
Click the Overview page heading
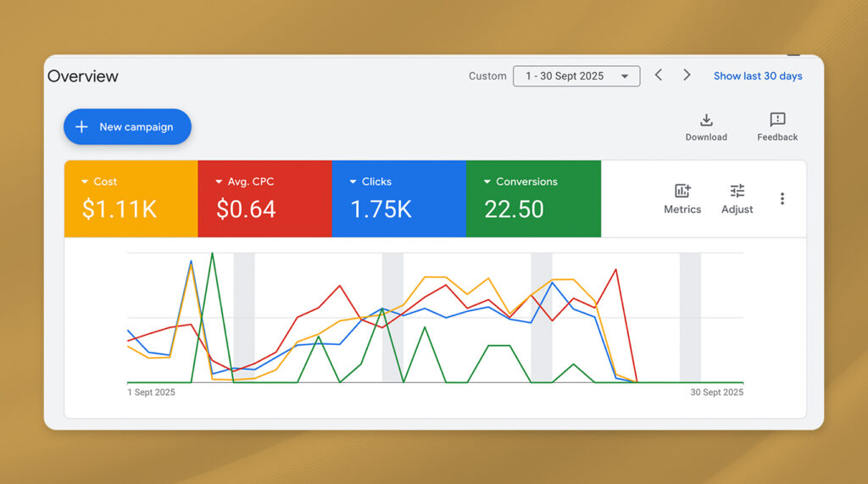tap(83, 76)
